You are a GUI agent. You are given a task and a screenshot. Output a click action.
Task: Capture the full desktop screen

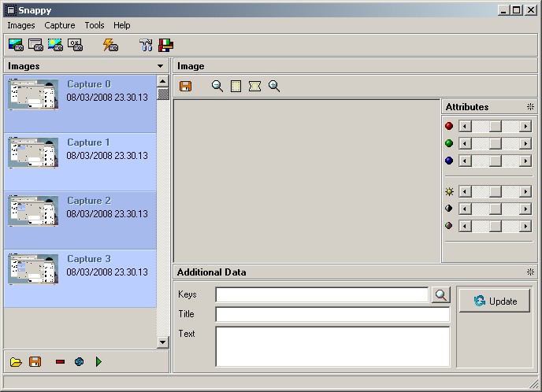[16, 45]
